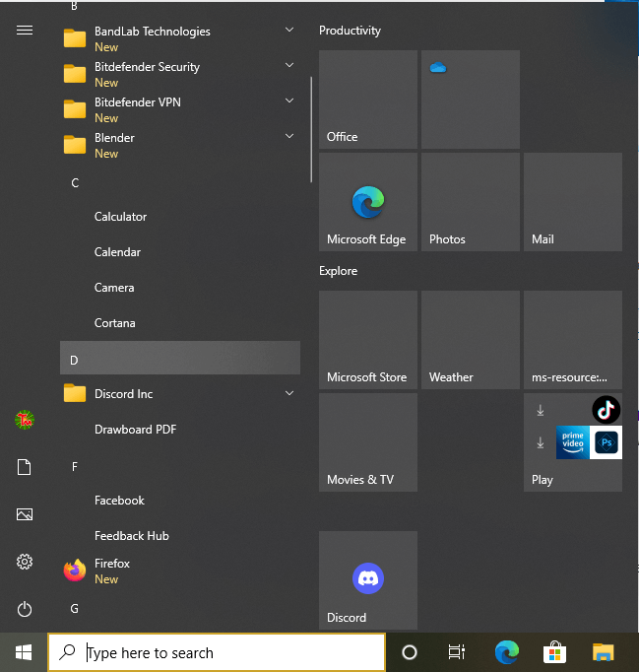Screen dimensions: 639x672
Task: Open the Mail tile
Action: 573,202
